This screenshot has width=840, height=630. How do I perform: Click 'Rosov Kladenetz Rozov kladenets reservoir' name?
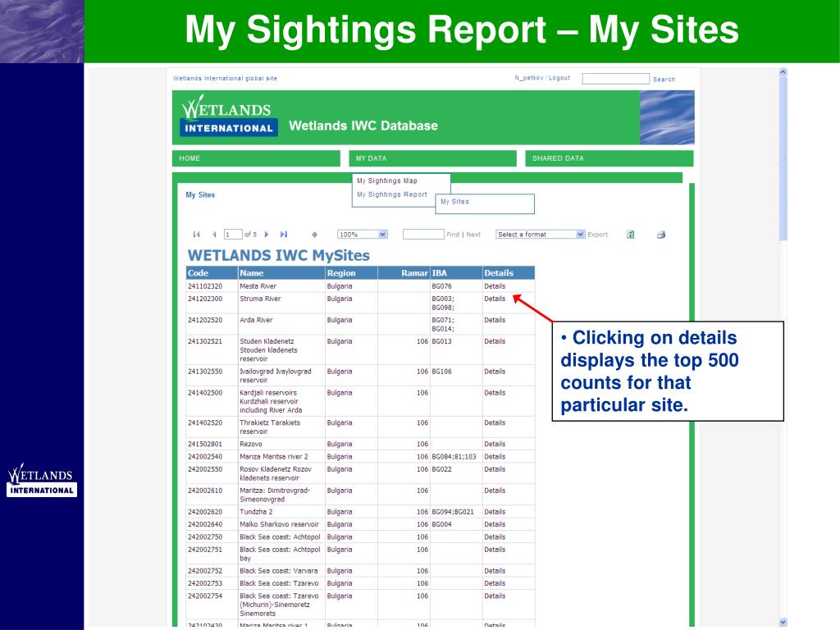(x=276, y=473)
